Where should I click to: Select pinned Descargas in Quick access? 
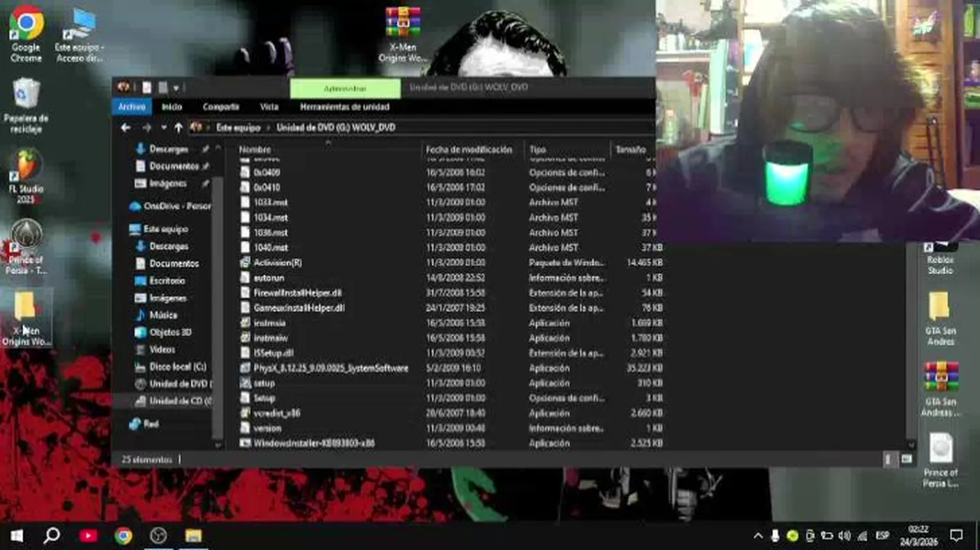pyautogui.click(x=168, y=149)
